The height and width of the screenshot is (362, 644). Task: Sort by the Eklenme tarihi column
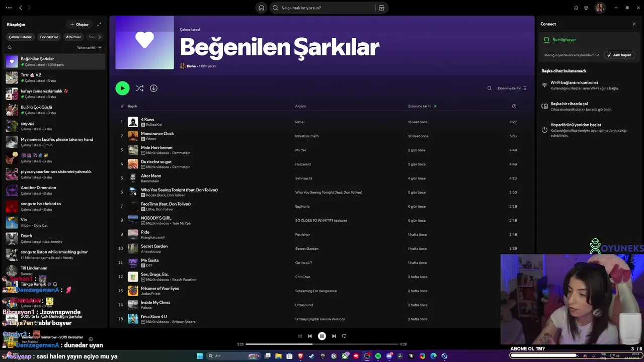(x=423, y=106)
